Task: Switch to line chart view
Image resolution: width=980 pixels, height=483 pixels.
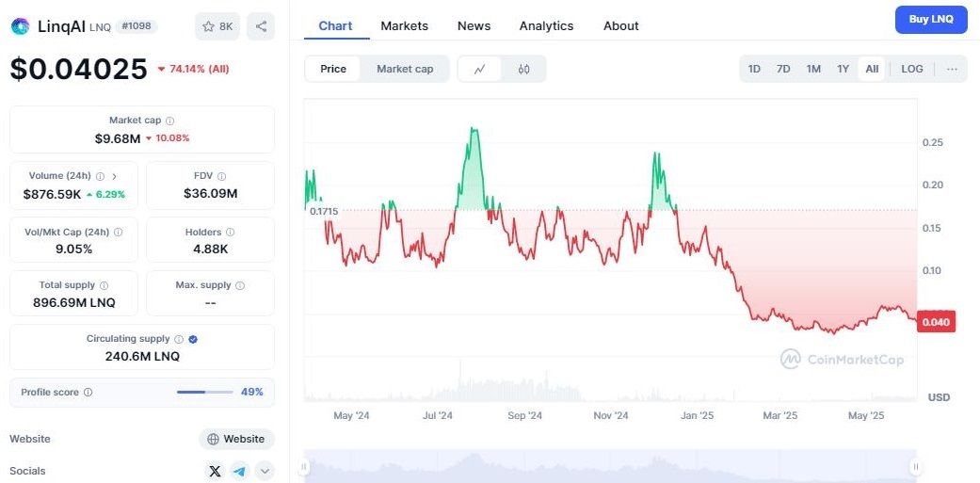Action: [x=480, y=69]
